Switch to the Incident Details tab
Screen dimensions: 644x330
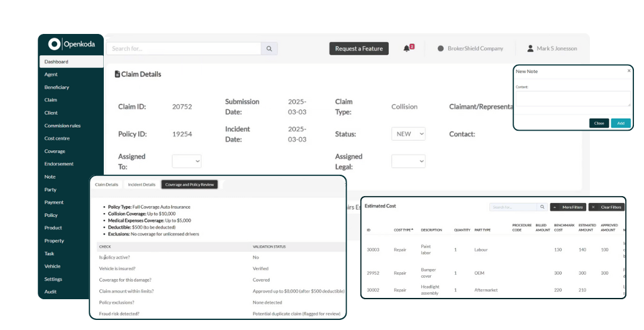pyautogui.click(x=142, y=185)
